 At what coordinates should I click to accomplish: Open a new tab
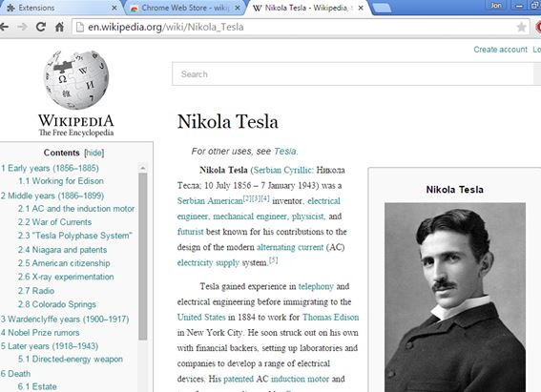[x=382, y=9]
